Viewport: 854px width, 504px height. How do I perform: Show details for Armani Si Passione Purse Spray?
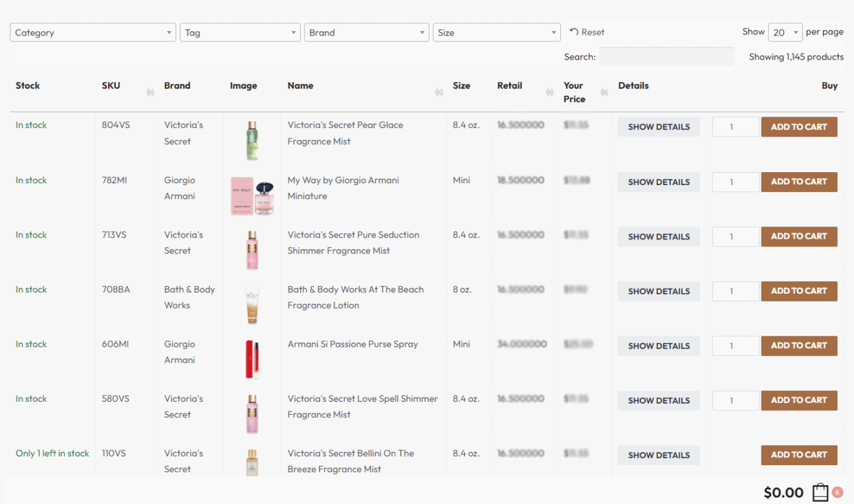pos(659,345)
